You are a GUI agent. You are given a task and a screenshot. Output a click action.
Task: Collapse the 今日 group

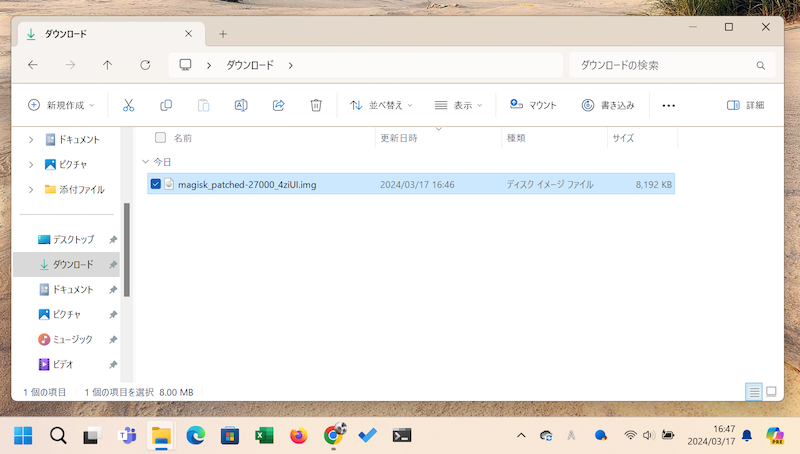[146, 161]
